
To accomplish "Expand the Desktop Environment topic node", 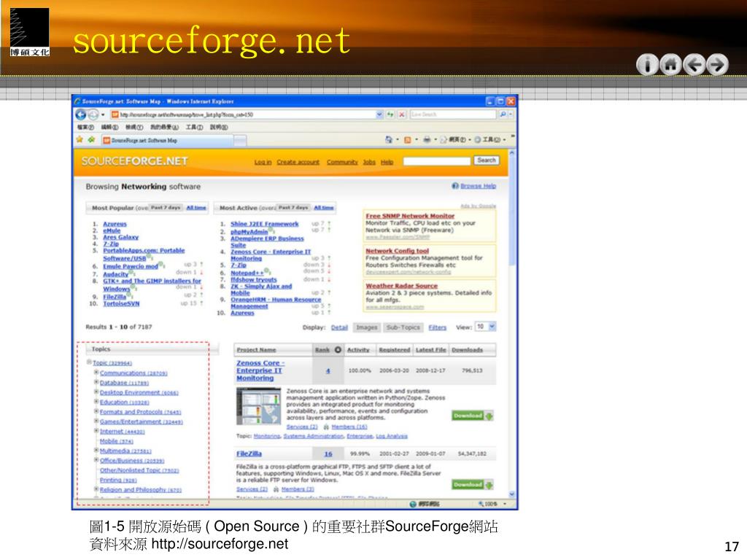I will coord(96,392).
